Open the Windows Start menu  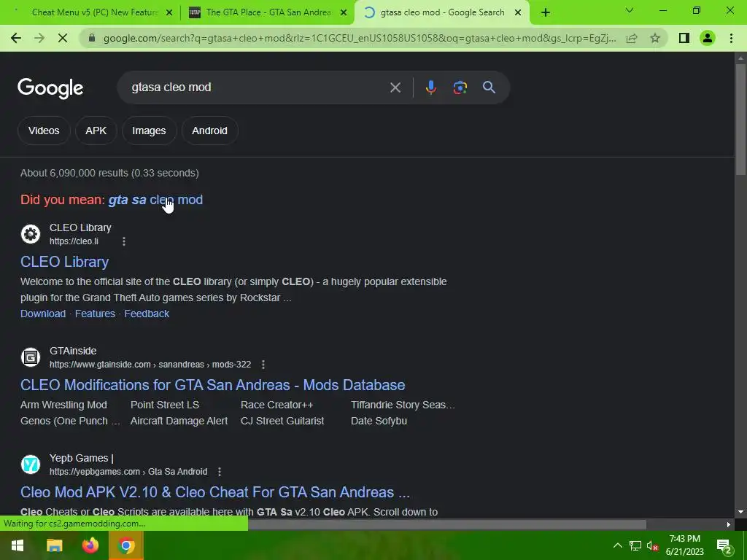pyautogui.click(x=18, y=545)
